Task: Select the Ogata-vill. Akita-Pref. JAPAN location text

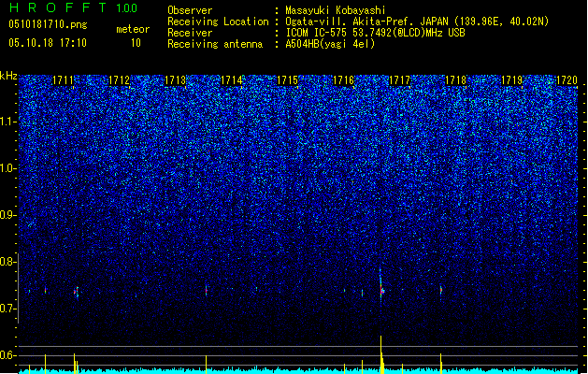Action: pyautogui.click(x=417, y=22)
